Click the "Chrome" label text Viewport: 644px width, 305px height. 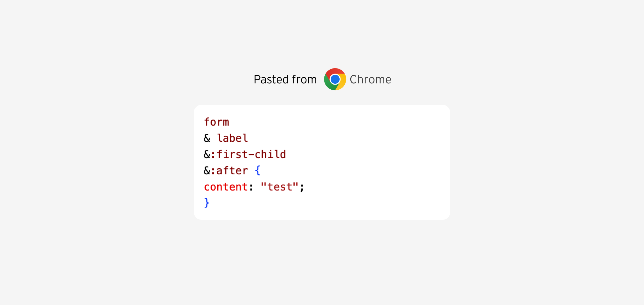[x=370, y=80]
